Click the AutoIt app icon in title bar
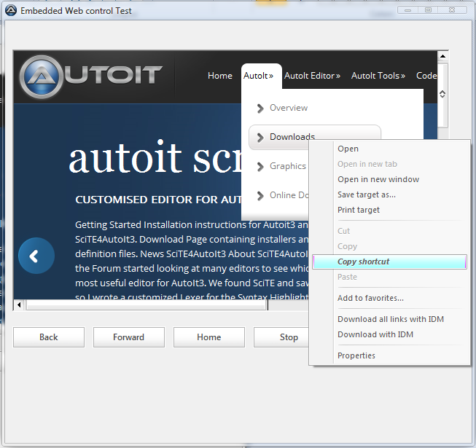The width and height of the screenshot is (476, 448). [x=11, y=11]
